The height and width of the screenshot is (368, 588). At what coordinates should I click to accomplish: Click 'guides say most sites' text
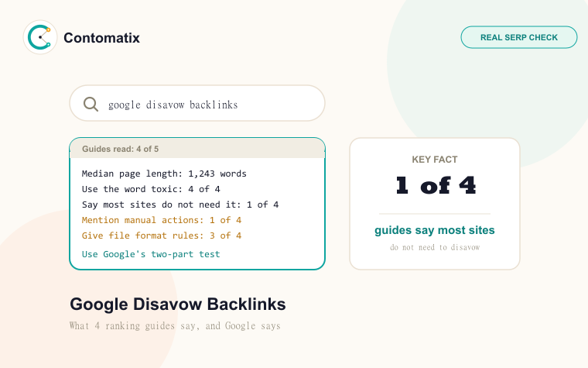pyautogui.click(x=435, y=230)
